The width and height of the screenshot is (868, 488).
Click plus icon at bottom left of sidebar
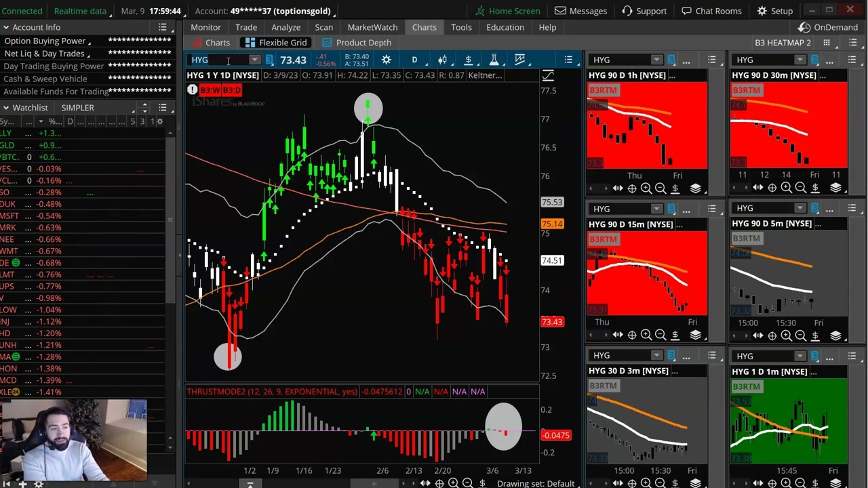tap(22, 483)
